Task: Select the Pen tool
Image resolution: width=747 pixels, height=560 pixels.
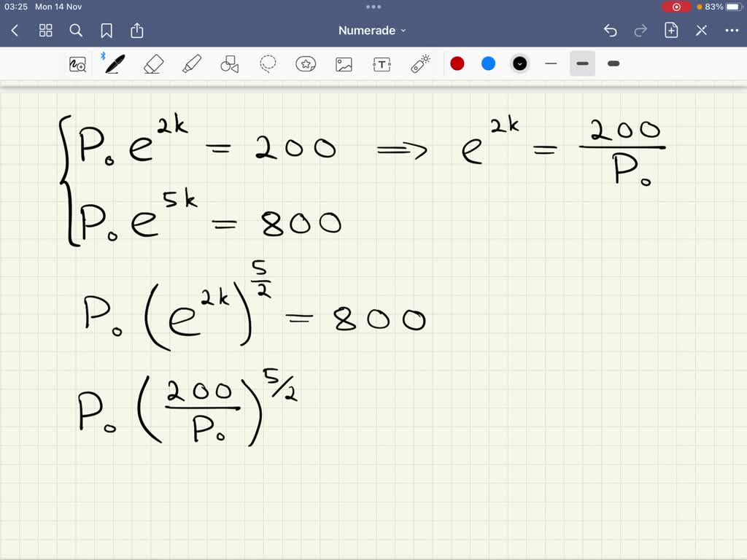Action: (115, 64)
